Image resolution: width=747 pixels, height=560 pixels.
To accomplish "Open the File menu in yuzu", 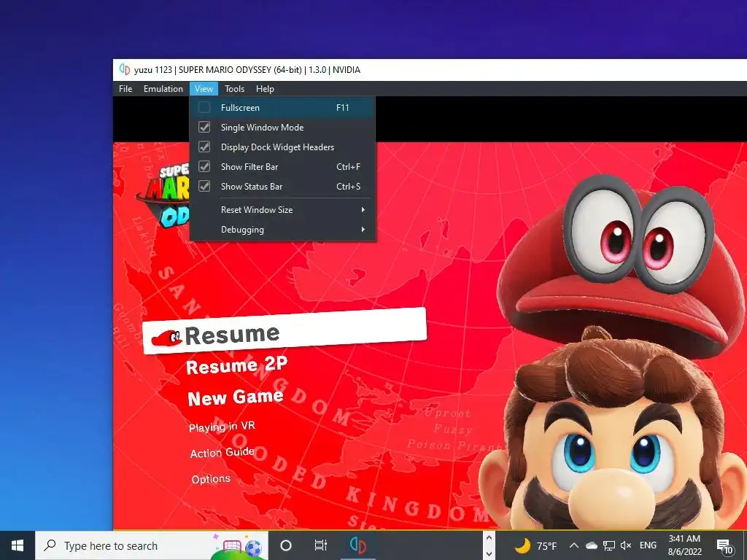I will pos(125,89).
